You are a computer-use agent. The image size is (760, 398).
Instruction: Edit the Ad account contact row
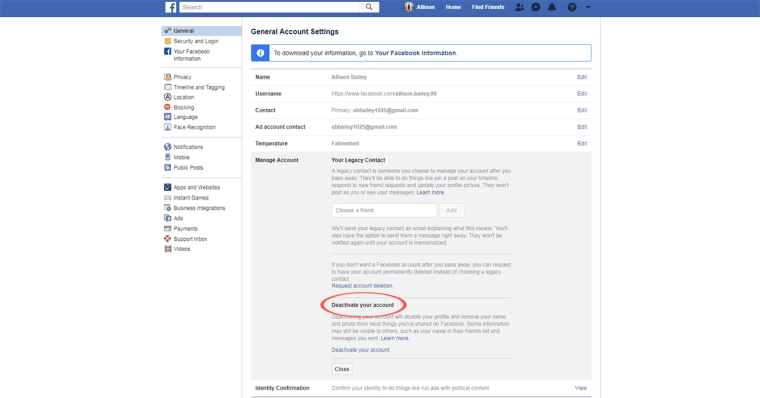coord(582,127)
